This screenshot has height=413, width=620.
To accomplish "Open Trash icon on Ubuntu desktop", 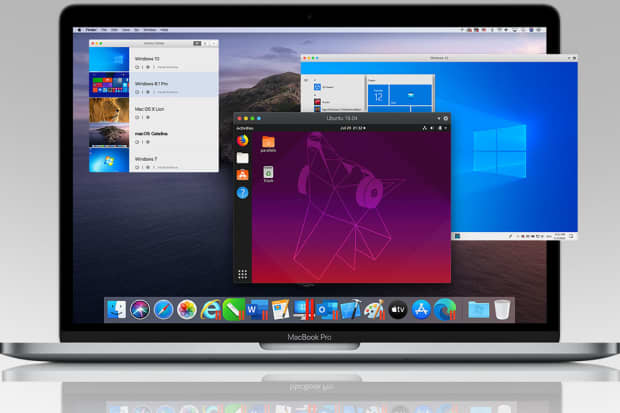I will point(269,174).
